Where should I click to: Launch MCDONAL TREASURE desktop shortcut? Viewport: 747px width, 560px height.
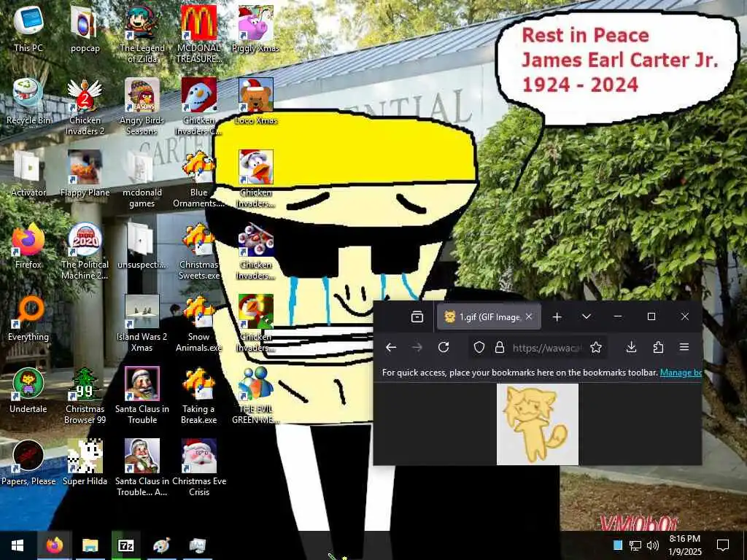198,34
